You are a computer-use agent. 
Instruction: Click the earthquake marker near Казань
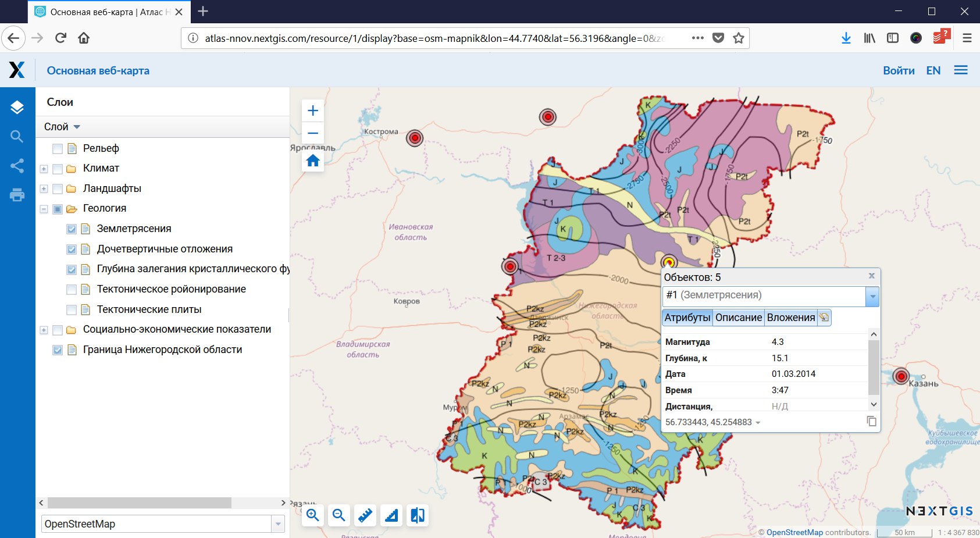901,376
